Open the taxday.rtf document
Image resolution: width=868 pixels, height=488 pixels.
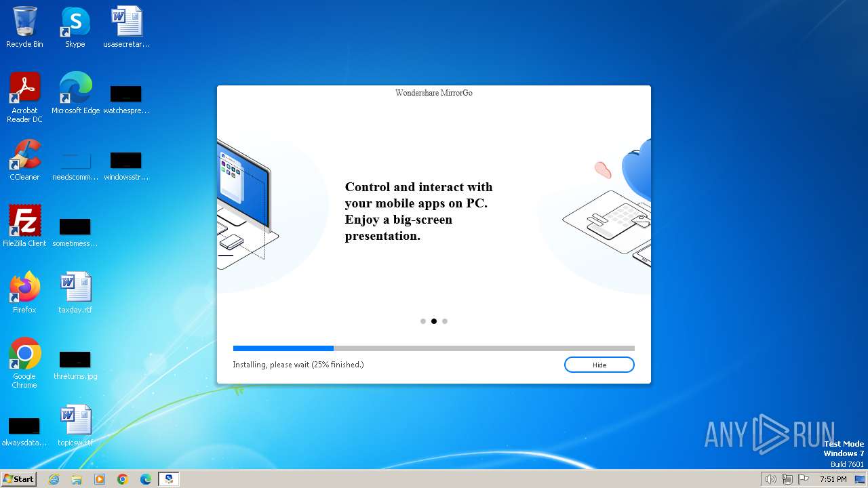coord(75,293)
